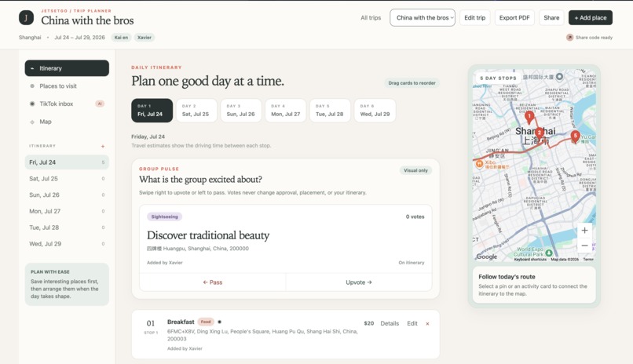
Task: Remove the Breakfast stop with the x icon
Action: (427, 324)
